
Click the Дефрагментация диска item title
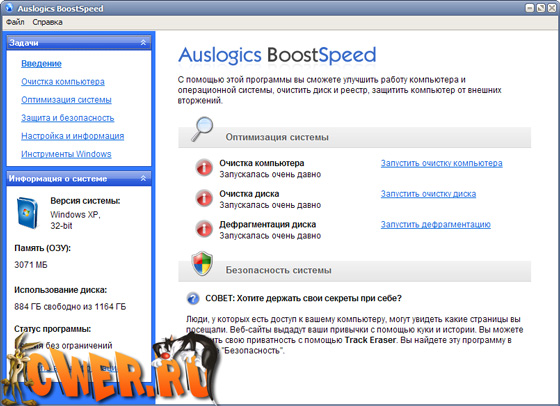tap(268, 225)
